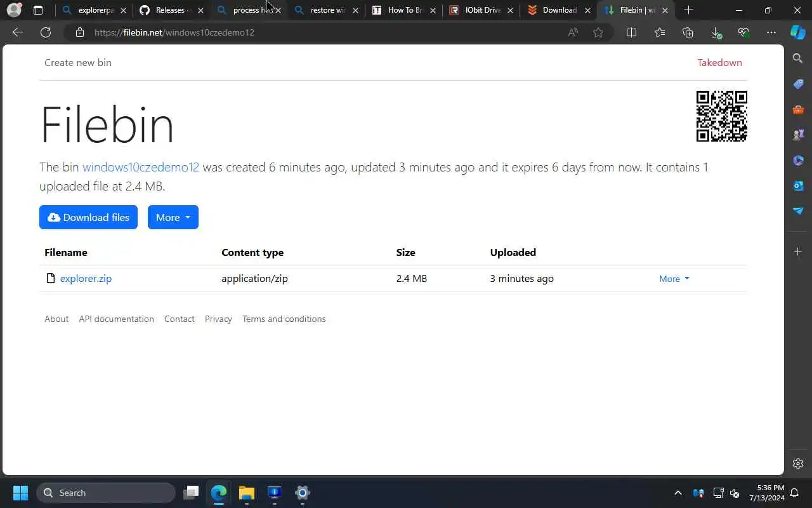Open the Collections icon in toolbar
This screenshot has height=508, width=812.
688,32
